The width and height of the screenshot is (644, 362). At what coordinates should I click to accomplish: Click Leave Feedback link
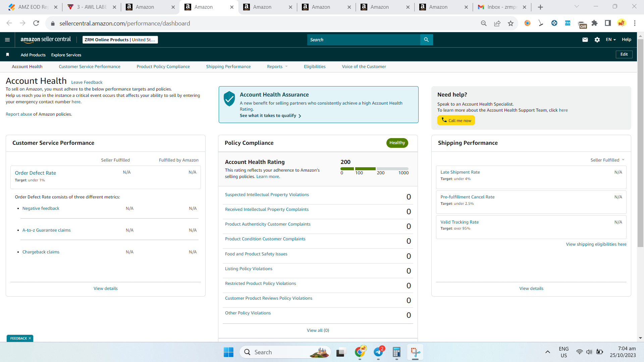87,82
